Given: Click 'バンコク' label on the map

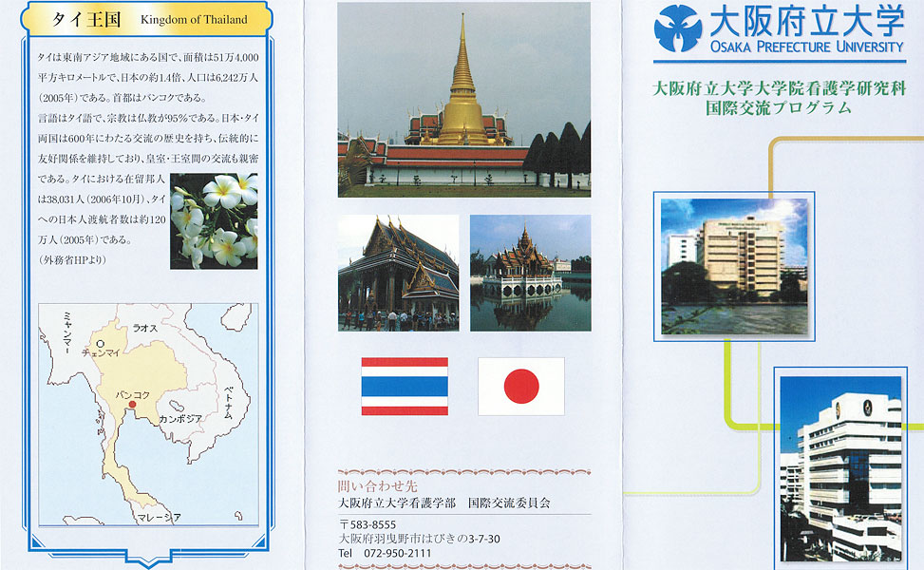Looking at the screenshot, I should tap(133, 394).
